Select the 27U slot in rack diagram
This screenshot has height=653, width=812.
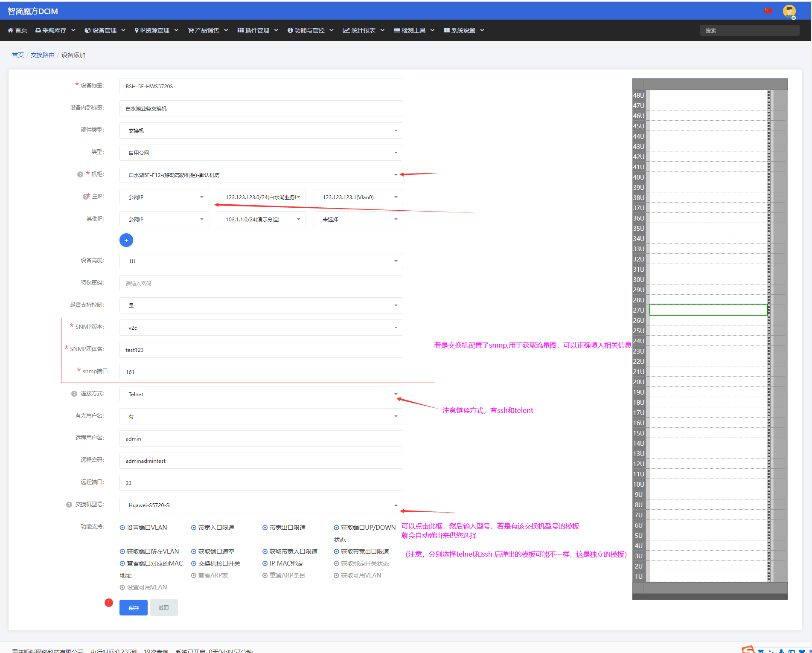click(x=708, y=310)
